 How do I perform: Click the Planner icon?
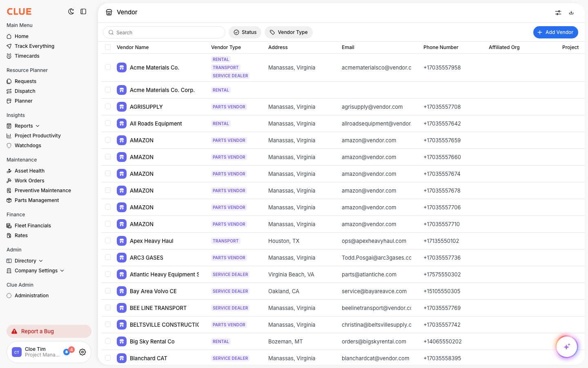9,101
